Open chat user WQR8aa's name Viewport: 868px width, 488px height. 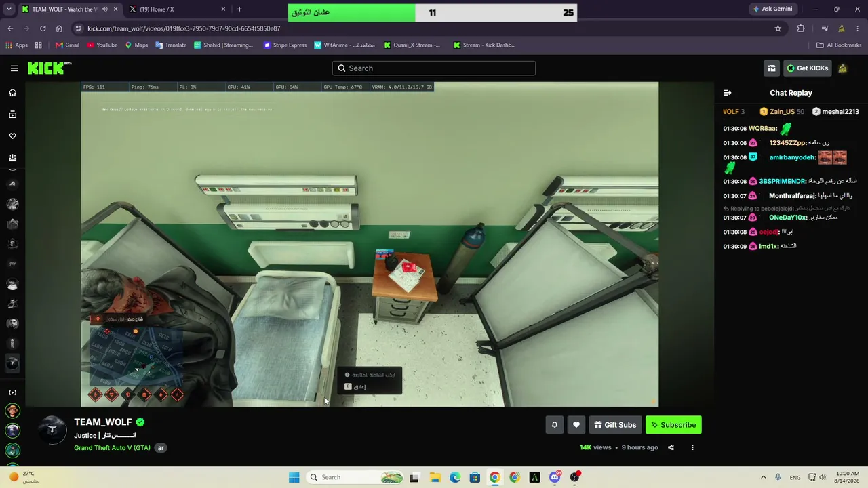tap(763, 129)
